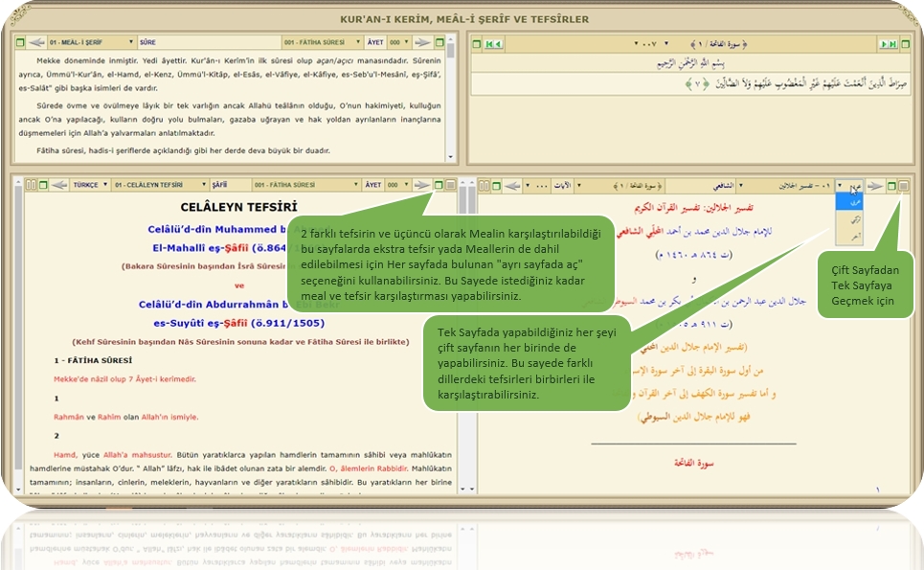
Task: Open the TÜRKÇE language dropdown
Action: [x=90, y=185]
